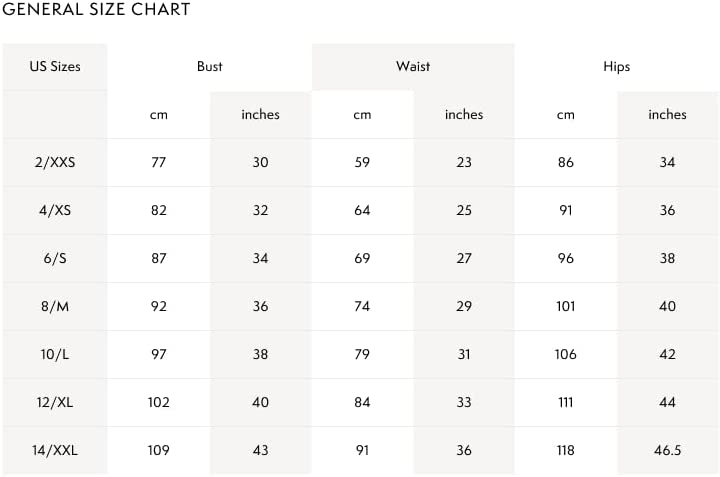Click the 59 cm waist value
Viewport: 720px width, 477px height.
(362, 162)
